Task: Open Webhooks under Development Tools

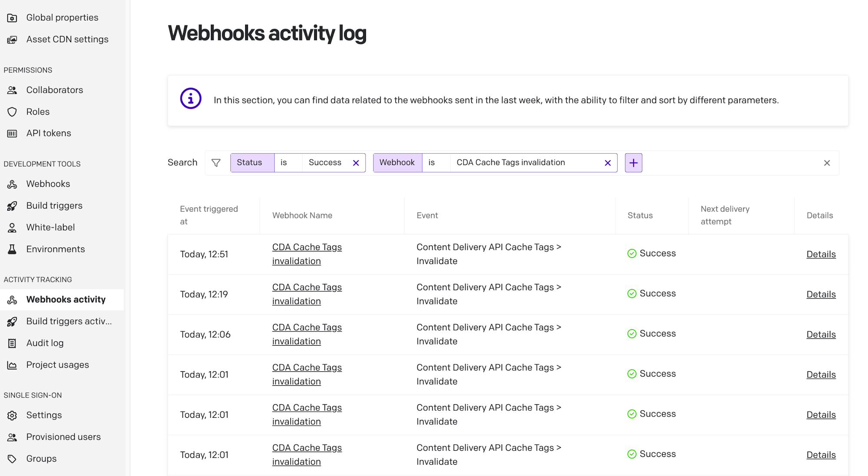Action: (48, 184)
